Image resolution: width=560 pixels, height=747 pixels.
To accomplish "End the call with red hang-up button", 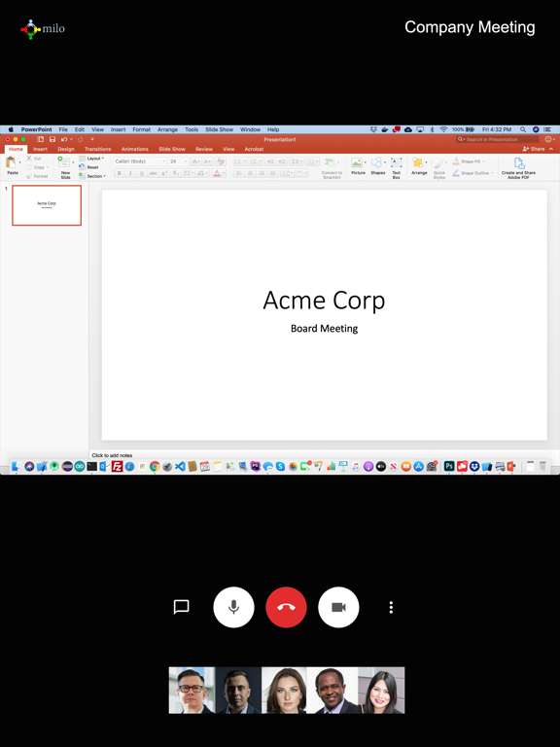I will [286, 607].
